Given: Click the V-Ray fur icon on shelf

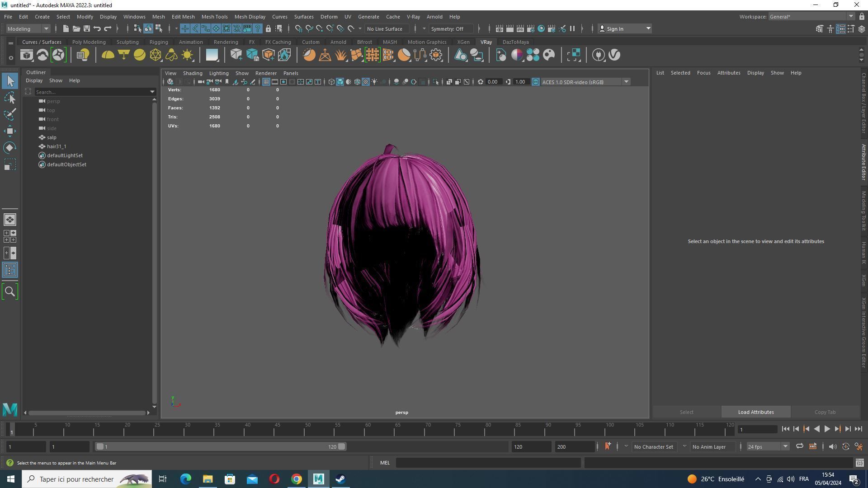Looking at the screenshot, I should (x=341, y=55).
